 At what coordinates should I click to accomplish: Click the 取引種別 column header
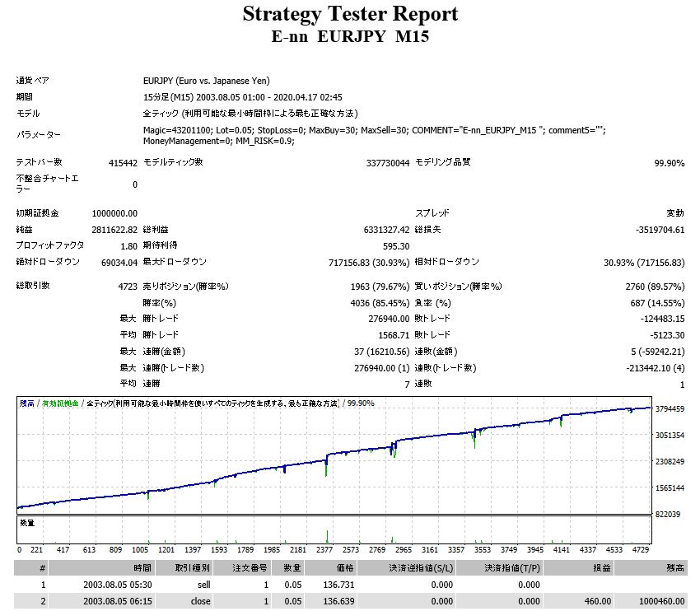(x=184, y=567)
